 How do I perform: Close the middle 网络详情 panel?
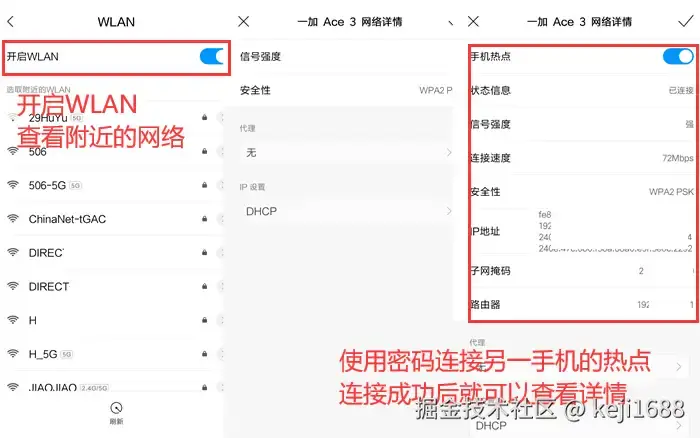[x=244, y=21]
